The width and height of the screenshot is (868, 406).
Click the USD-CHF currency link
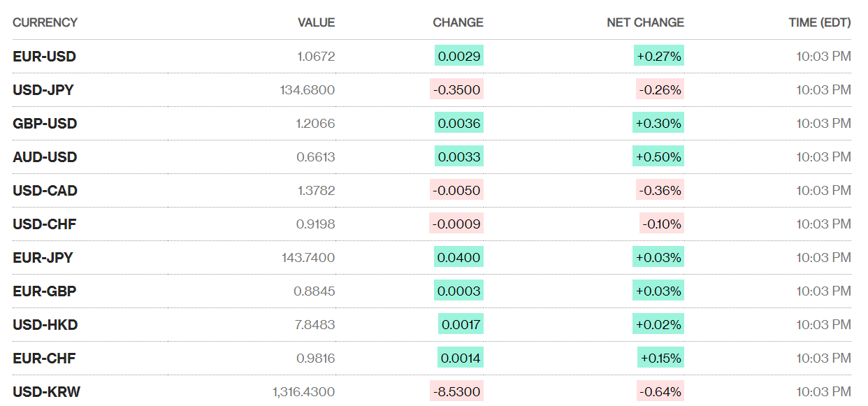[x=44, y=224]
